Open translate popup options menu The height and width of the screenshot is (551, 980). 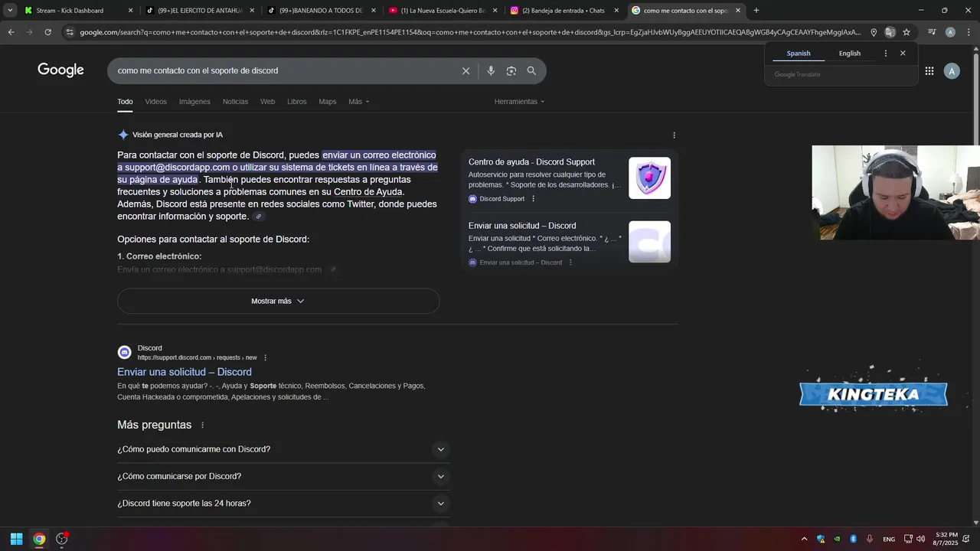(x=886, y=54)
